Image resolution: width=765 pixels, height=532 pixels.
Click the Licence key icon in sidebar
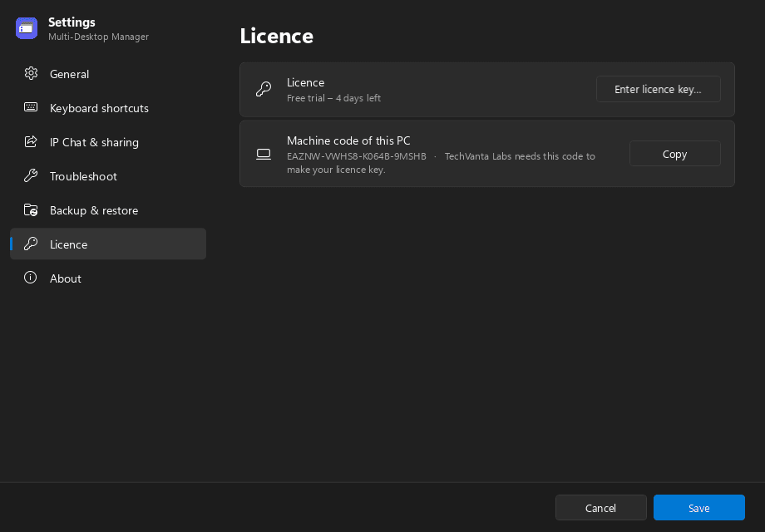coord(31,244)
